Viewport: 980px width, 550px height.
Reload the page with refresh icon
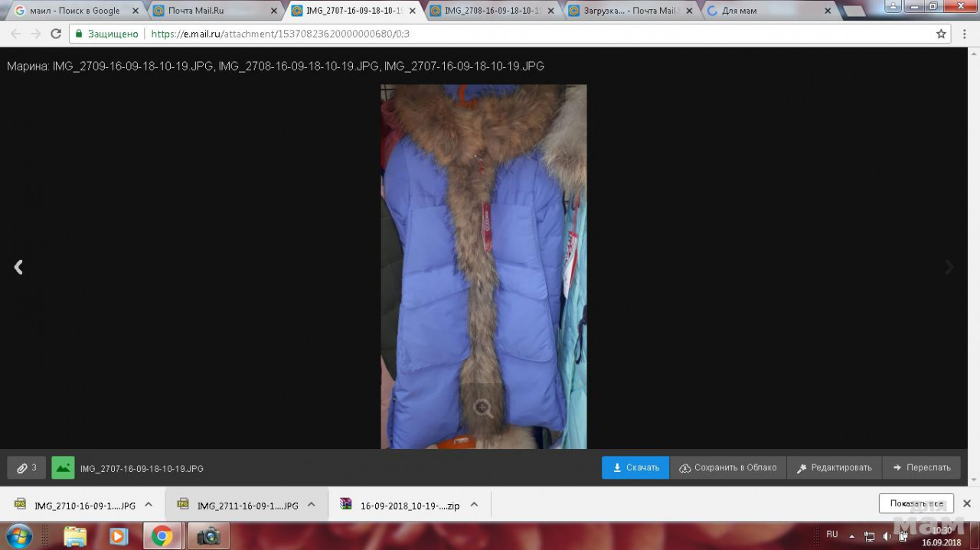coord(56,34)
